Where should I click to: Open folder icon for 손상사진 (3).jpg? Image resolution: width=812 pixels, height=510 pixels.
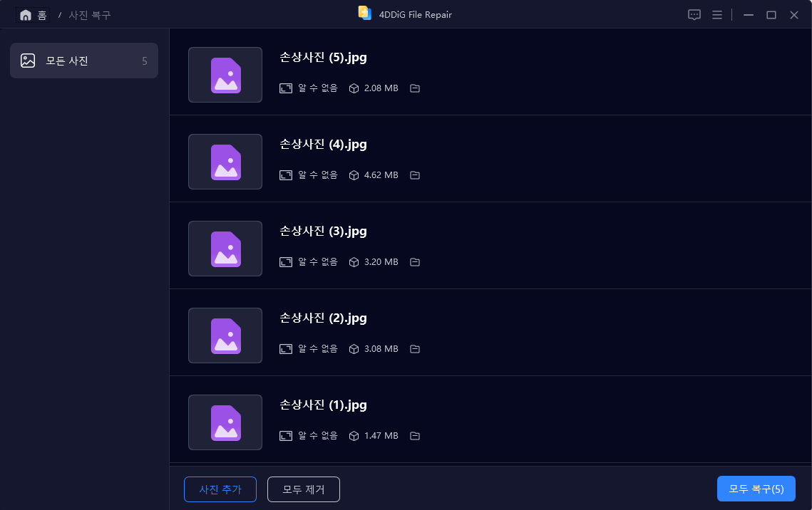415,262
